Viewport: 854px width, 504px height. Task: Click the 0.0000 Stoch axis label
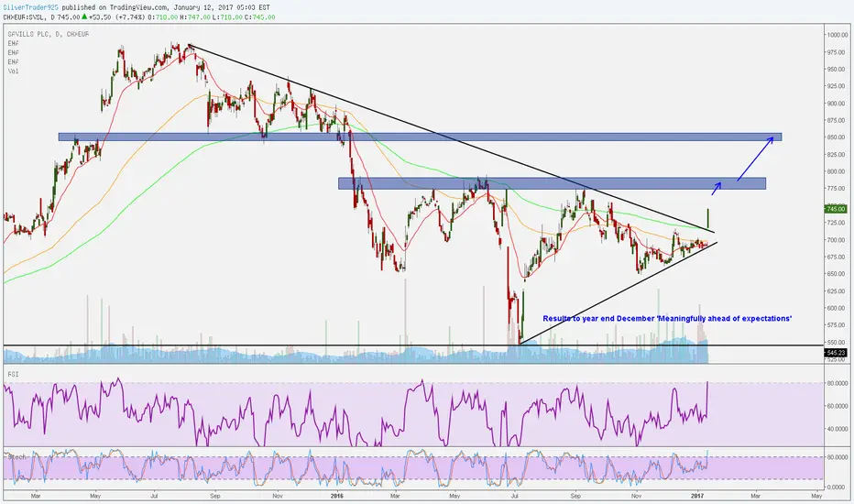pyautogui.click(x=836, y=488)
